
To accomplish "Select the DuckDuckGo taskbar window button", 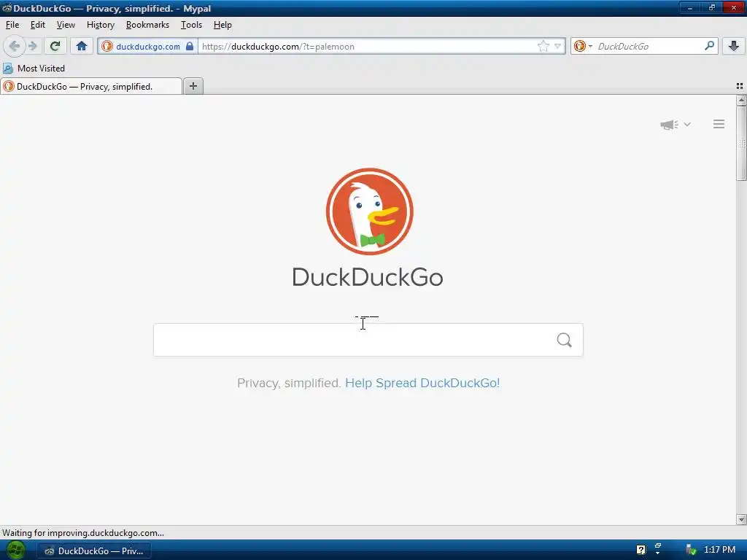I will tap(94, 551).
